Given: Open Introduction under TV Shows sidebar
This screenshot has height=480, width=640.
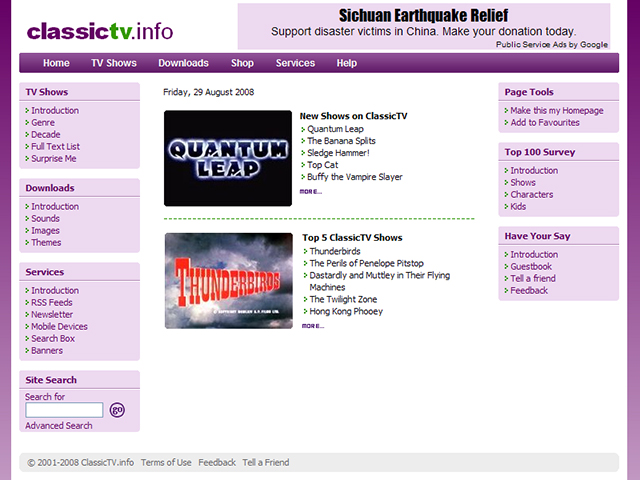Looking at the screenshot, I should [55, 111].
